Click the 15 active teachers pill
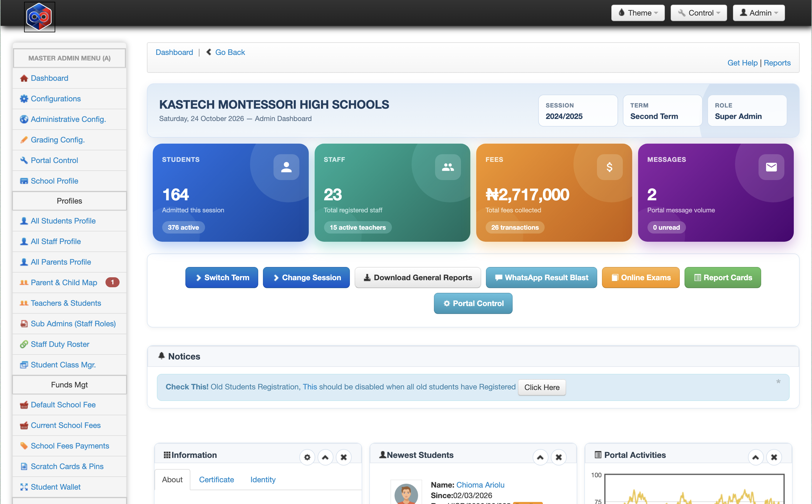 coord(358,228)
